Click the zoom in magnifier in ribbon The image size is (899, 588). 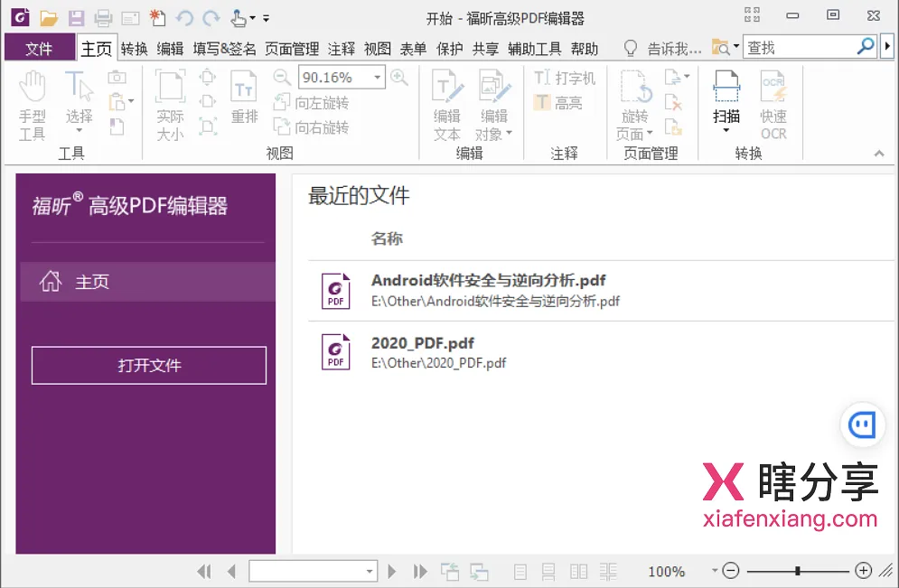click(x=399, y=78)
